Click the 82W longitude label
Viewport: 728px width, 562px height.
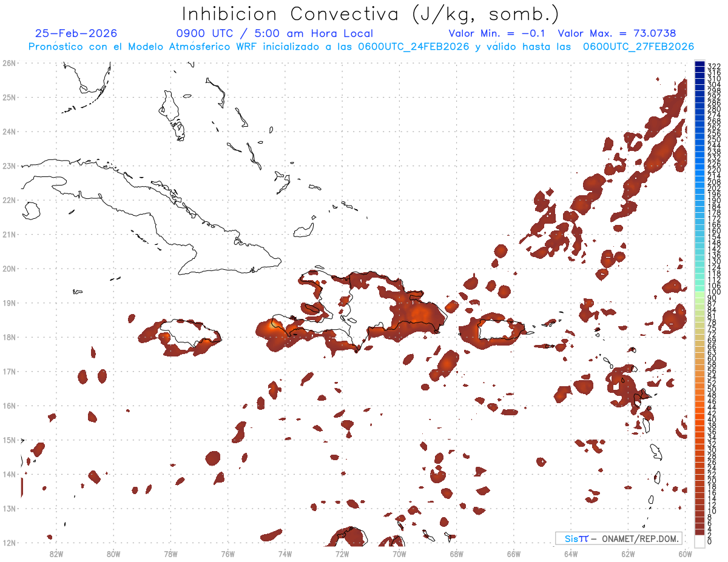coord(56,554)
